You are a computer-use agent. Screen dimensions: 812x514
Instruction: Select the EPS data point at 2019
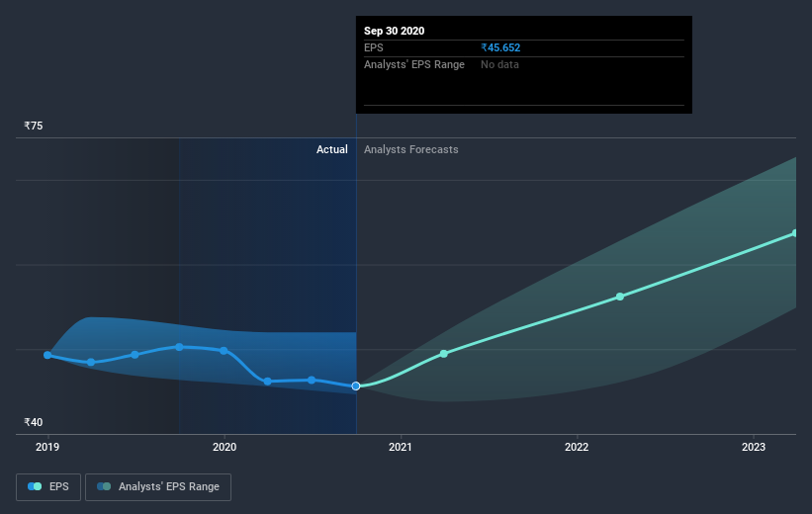pos(47,355)
